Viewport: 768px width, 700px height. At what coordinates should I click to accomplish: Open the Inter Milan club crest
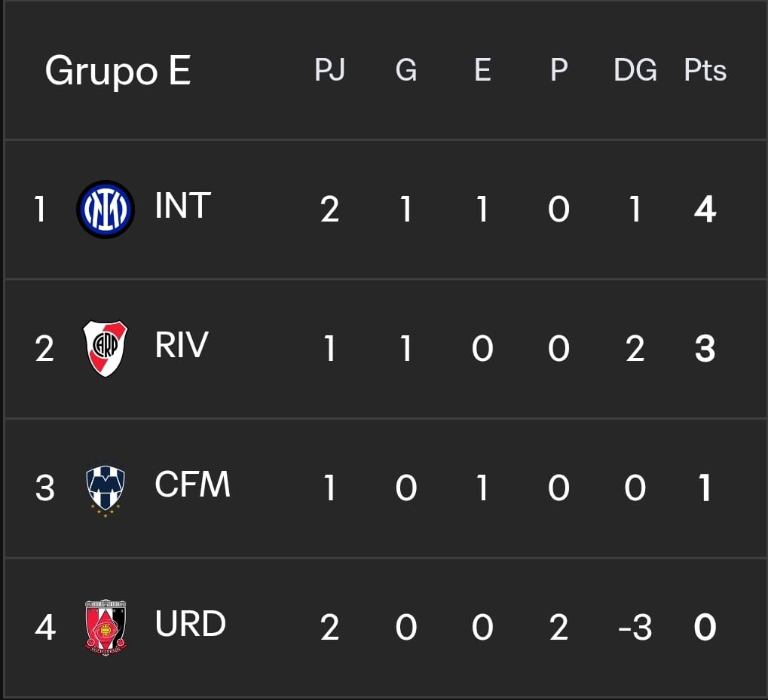[106, 209]
